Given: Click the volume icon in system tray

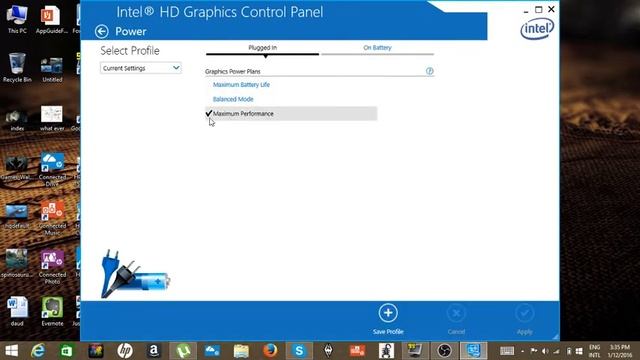Looking at the screenshot, I should (545, 351).
